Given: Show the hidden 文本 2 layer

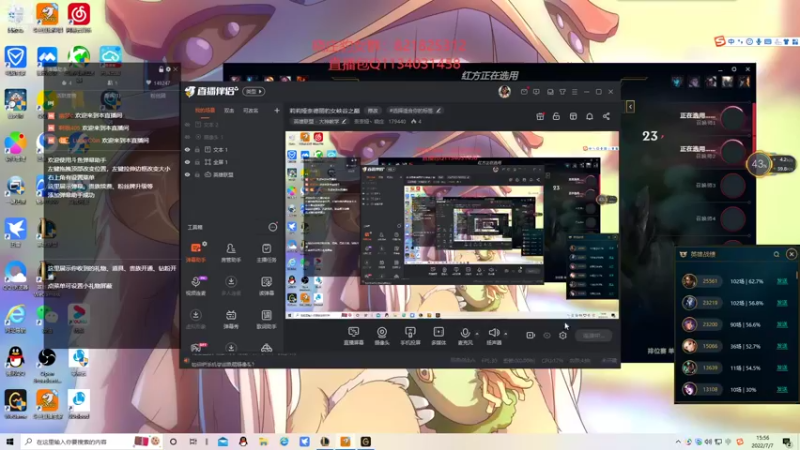Looking at the screenshot, I should click(187, 124).
